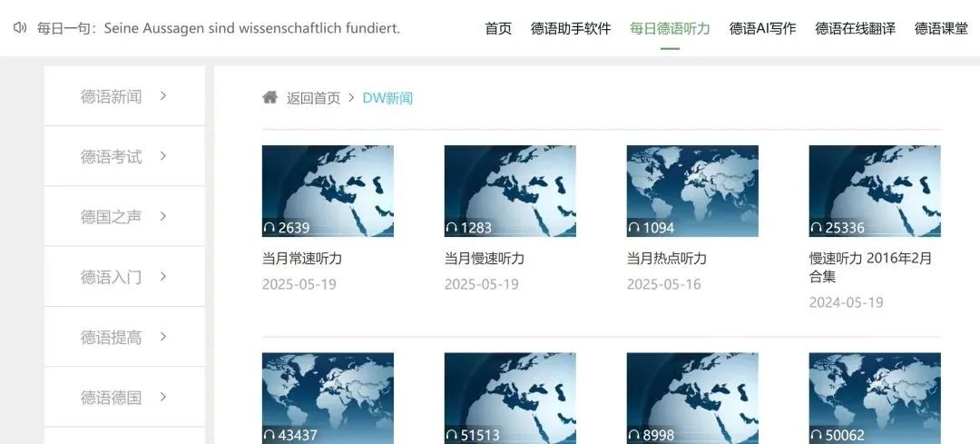Viewport: 980px width, 444px height.
Task: Select the 每日德语听力 navigation tab
Action: click(x=670, y=28)
